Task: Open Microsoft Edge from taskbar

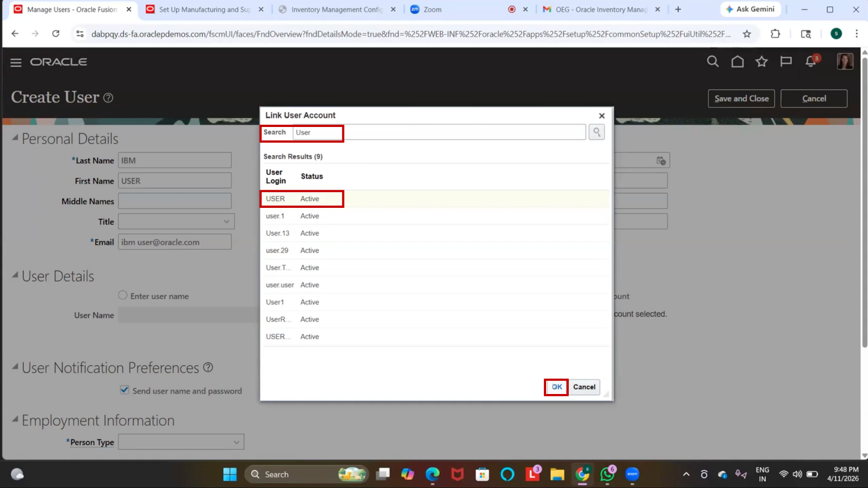Action: pyautogui.click(x=433, y=474)
